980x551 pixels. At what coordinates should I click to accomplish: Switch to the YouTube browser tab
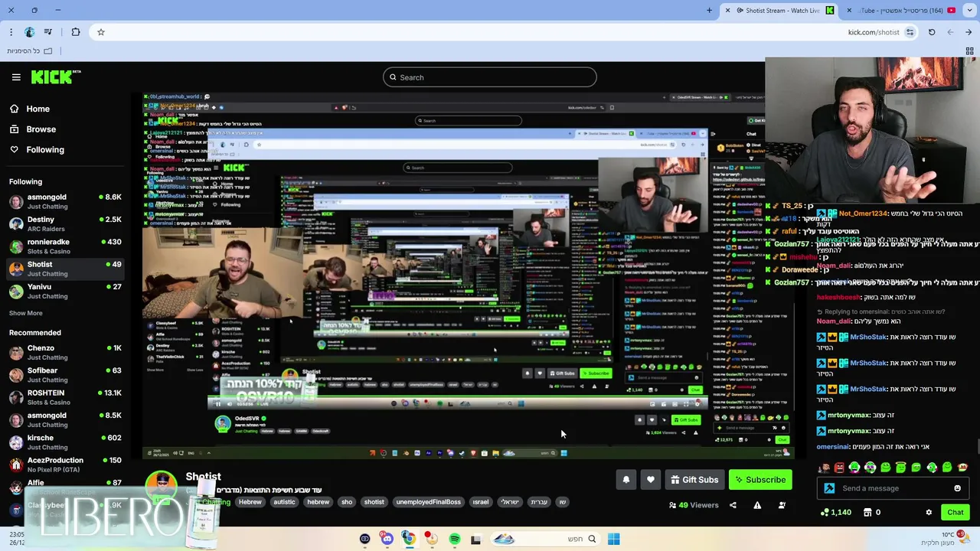click(x=903, y=10)
